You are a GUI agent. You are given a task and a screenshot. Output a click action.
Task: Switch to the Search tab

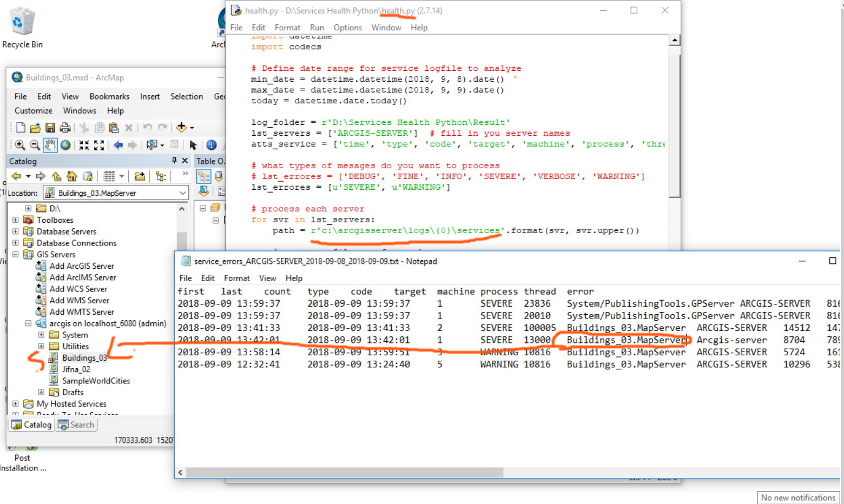pyautogui.click(x=76, y=425)
